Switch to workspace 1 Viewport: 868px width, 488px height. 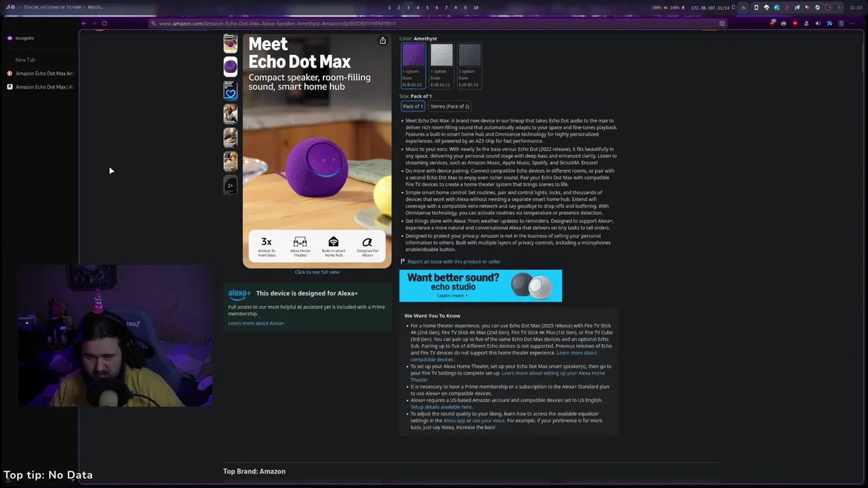pyautogui.click(x=389, y=7)
